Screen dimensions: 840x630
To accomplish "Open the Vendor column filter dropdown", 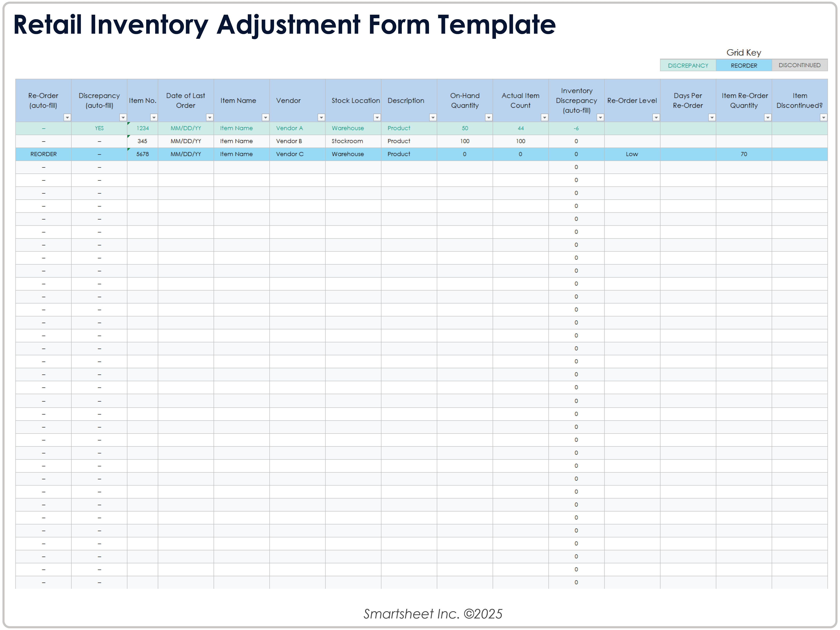I will (321, 118).
